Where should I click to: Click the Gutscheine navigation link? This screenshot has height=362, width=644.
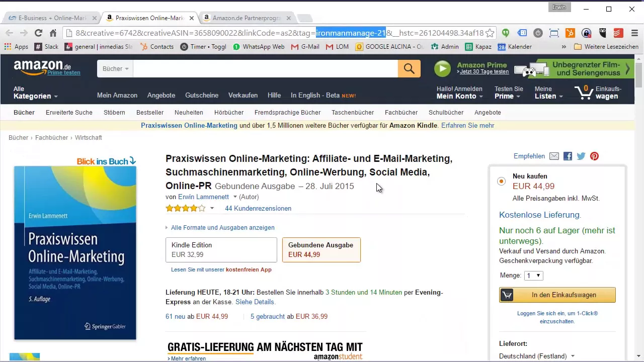(x=202, y=96)
